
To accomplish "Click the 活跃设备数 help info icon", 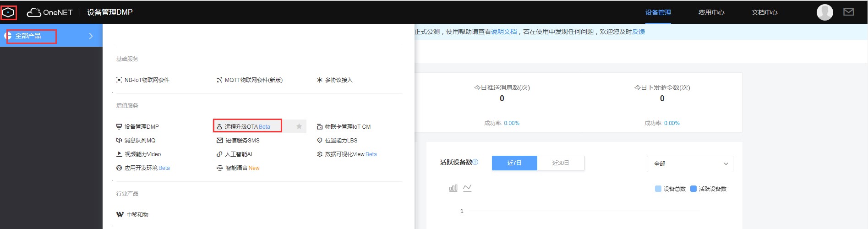I will tap(475, 162).
